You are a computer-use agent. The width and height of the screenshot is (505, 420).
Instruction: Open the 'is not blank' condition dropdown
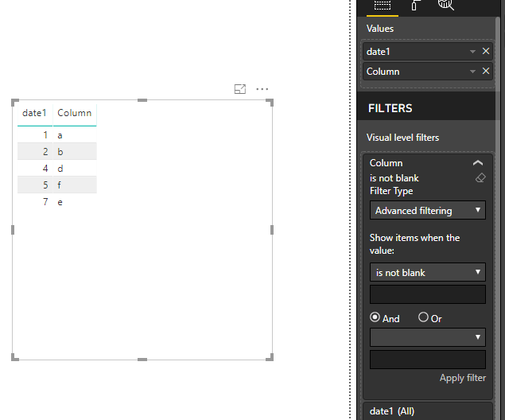coord(428,273)
